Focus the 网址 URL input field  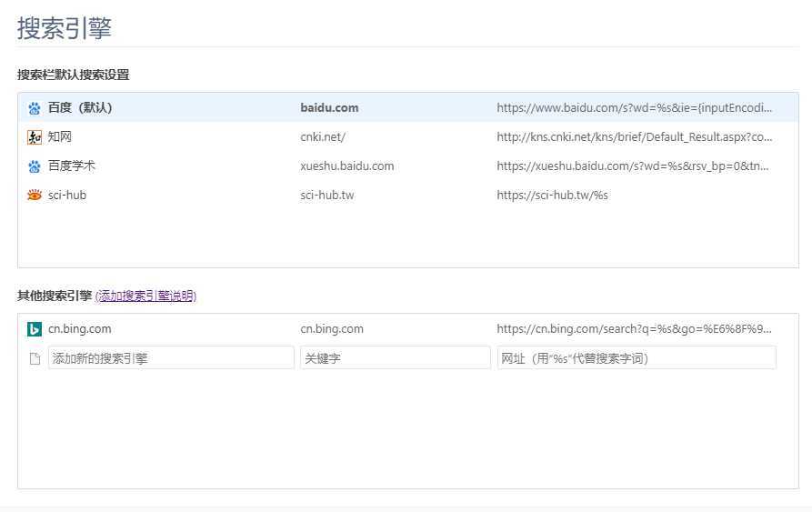point(637,357)
